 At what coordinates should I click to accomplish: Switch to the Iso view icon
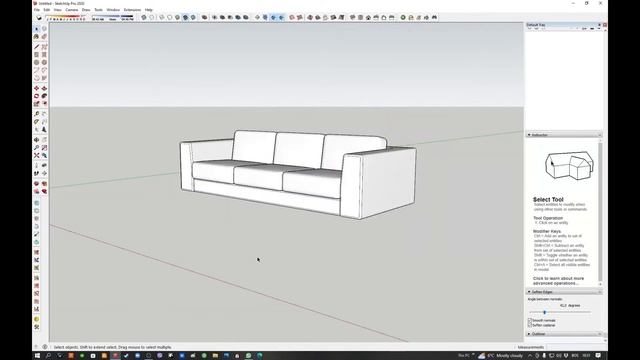point(352,18)
